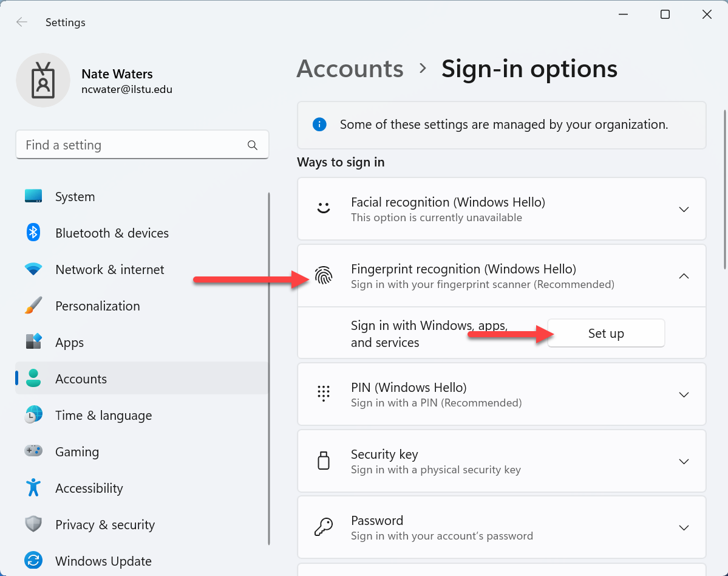
Task: Expand the Security key option chevron
Action: click(x=684, y=461)
